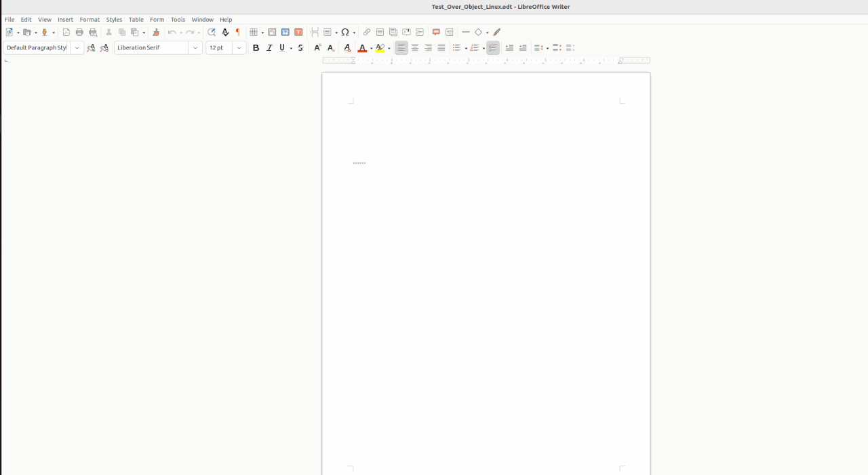This screenshot has height=475, width=868.
Task: Click the Copy icon
Action: [x=122, y=32]
